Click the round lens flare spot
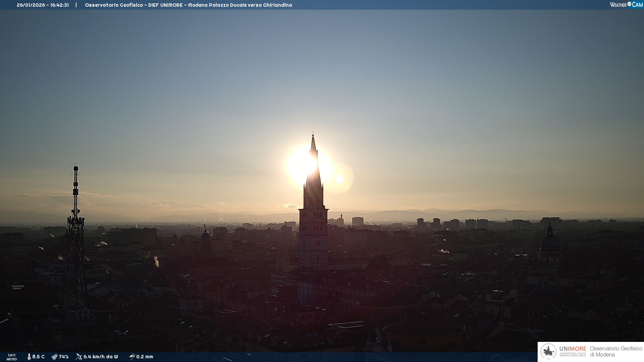This screenshot has width=644, height=362. [339, 179]
